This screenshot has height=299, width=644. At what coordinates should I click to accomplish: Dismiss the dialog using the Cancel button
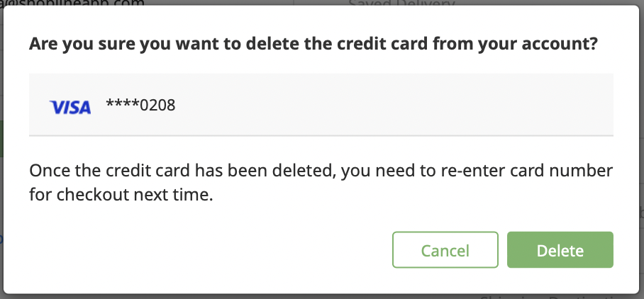click(x=445, y=250)
